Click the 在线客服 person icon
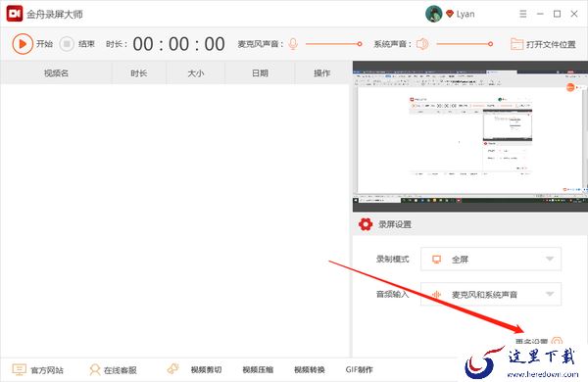588x382 pixels. click(x=94, y=369)
